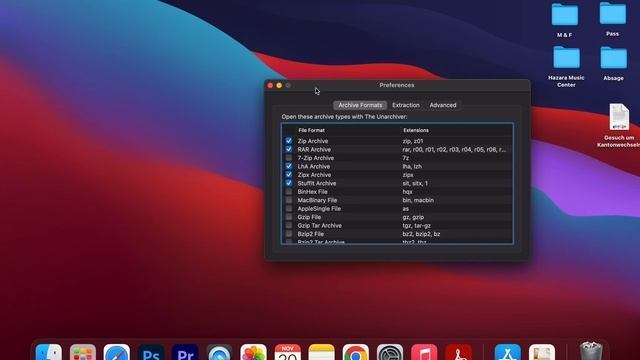Launch Premiere Pro from the Dock

(185, 353)
